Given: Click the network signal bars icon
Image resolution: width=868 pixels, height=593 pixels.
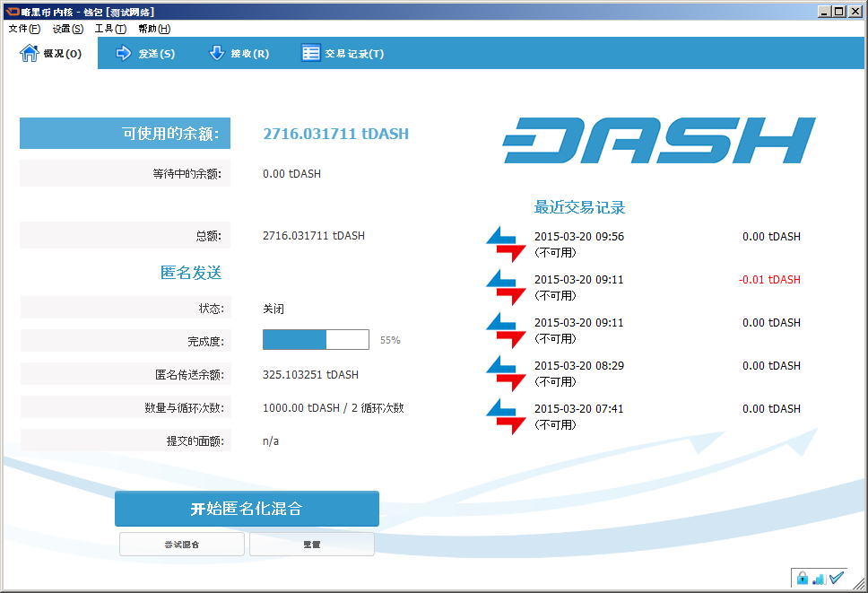Looking at the screenshot, I should pos(820,579).
